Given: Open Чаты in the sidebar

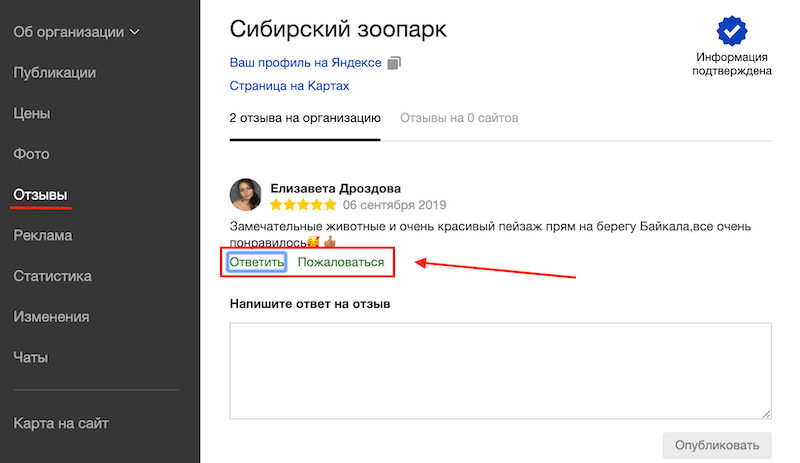Looking at the screenshot, I should click(31, 357).
